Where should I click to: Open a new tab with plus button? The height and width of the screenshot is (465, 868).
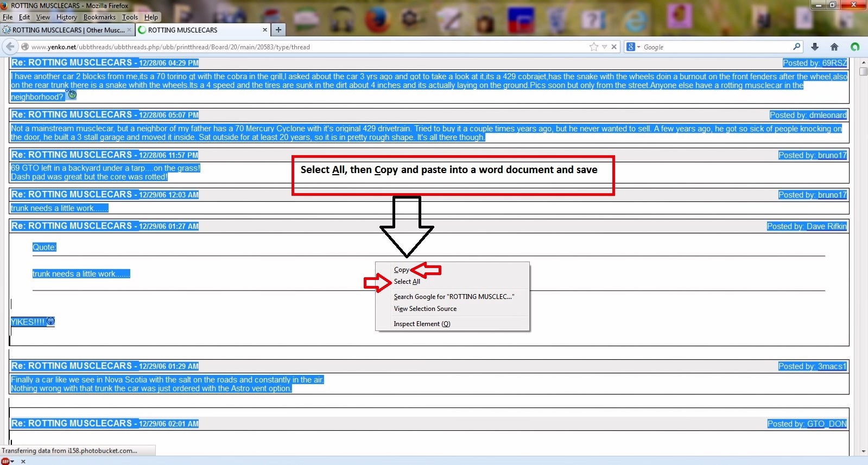click(278, 30)
